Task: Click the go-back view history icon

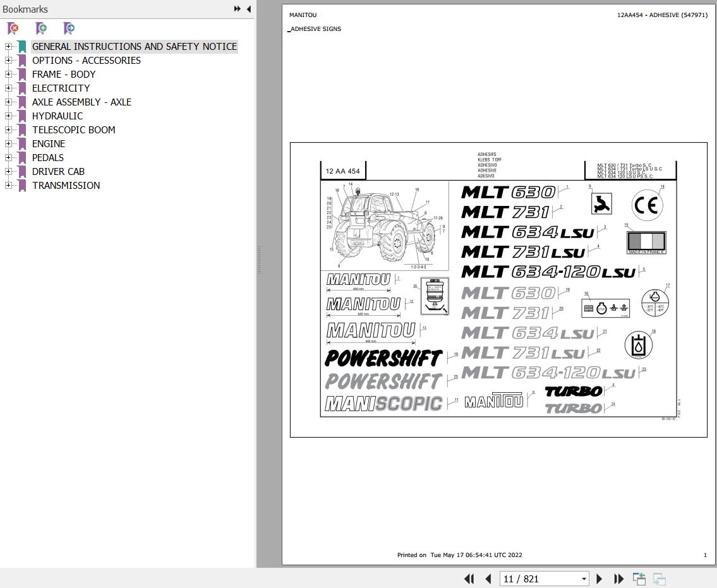Action: [639, 579]
